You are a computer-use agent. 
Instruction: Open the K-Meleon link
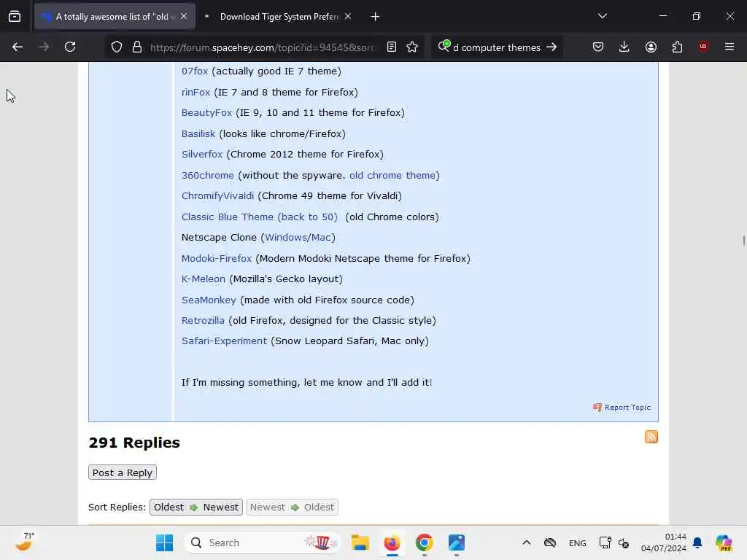click(x=204, y=279)
